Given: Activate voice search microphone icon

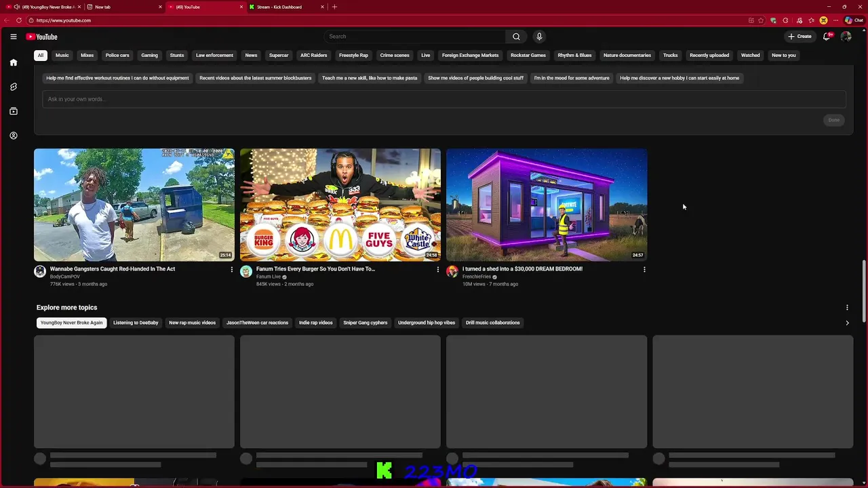Looking at the screenshot, I should click(x=539, y=37).
